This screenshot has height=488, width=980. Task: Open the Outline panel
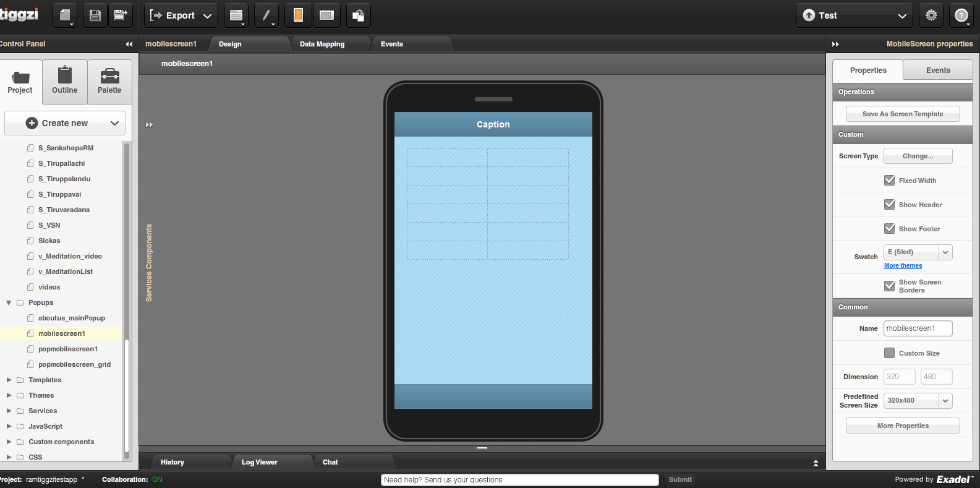point(65,82)
